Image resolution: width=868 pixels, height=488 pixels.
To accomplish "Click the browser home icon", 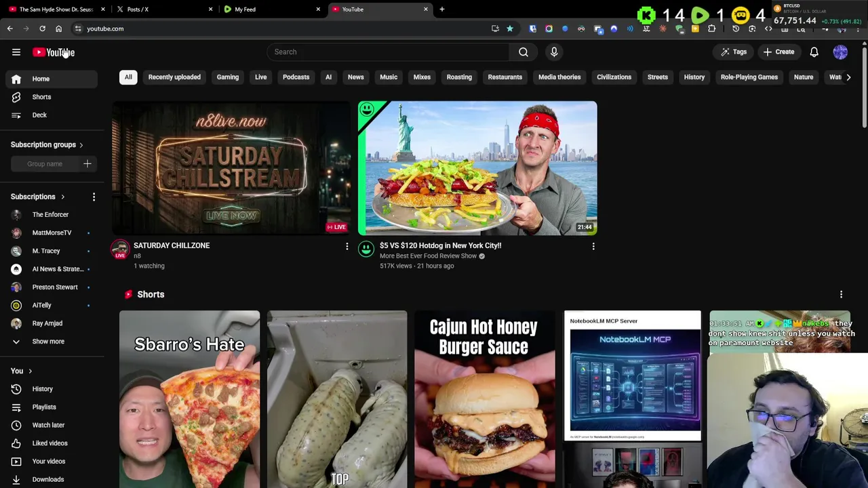I will click(58, 28).
